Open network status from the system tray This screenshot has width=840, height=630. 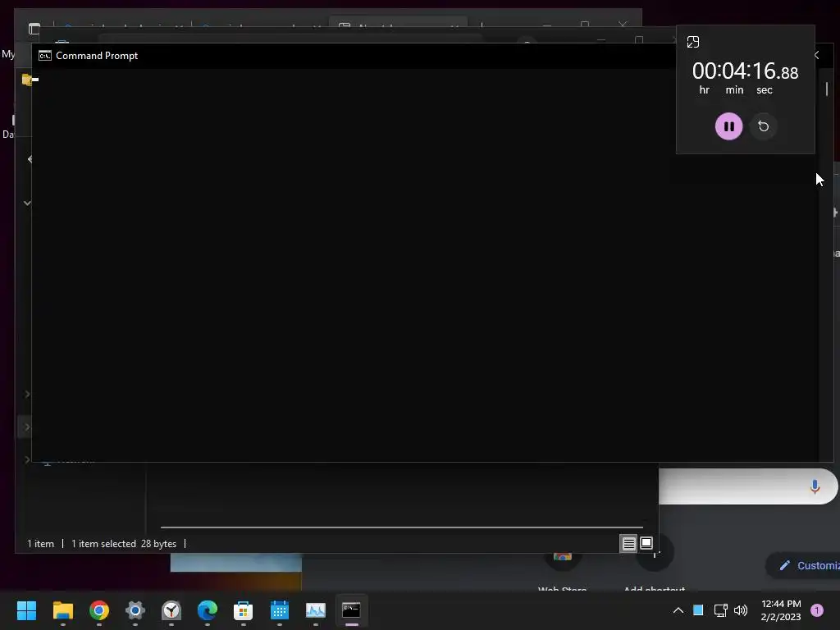point(720,610)
